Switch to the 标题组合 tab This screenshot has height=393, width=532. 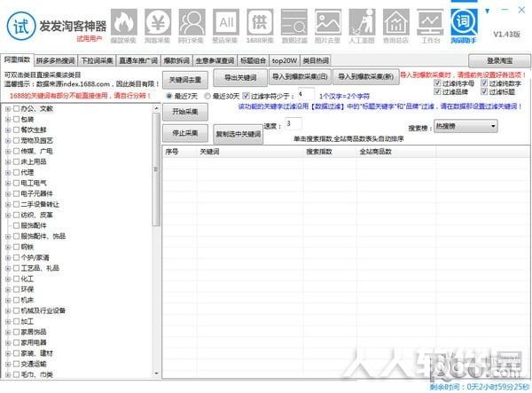(x=253, y=60)
